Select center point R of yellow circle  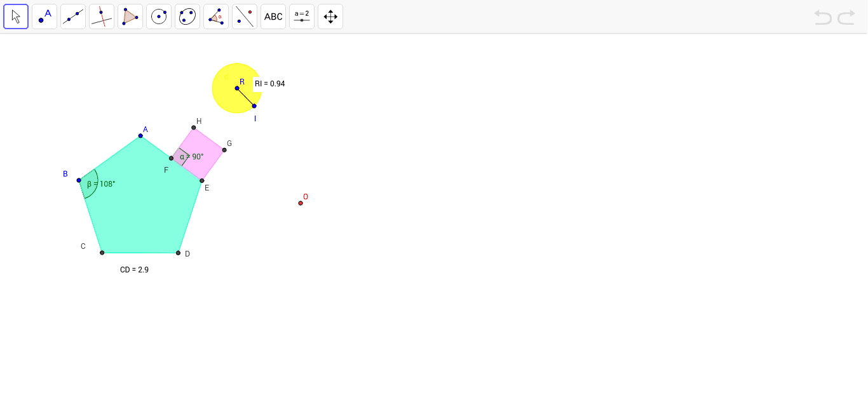[237, 88]
